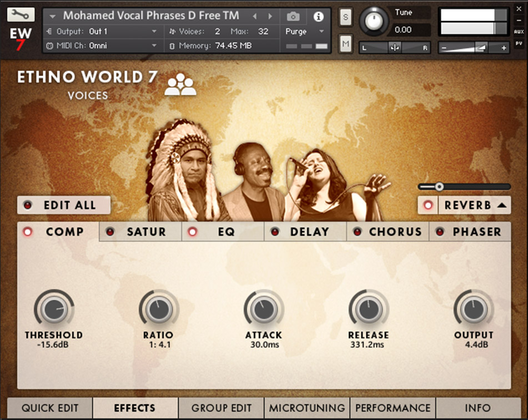Click the attack value 30.0ms
Viewport: 528px width, 420px height.
265,344
